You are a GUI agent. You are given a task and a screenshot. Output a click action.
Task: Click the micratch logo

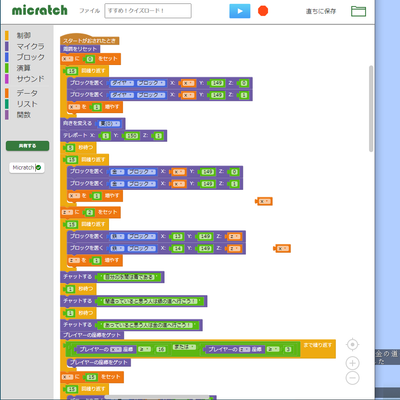tap(40, 11)
